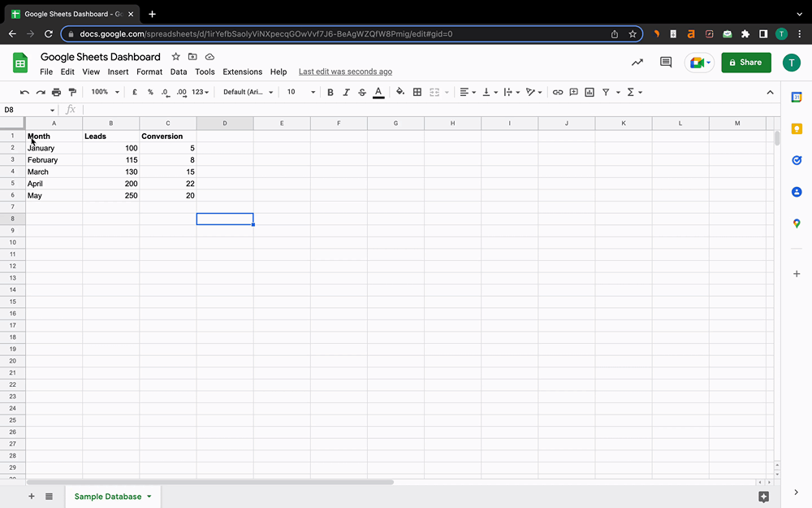Click the Redo icon in toolbar
This screenshot has height=508, width=812.
pyautogui.click(x=41, y=93)
